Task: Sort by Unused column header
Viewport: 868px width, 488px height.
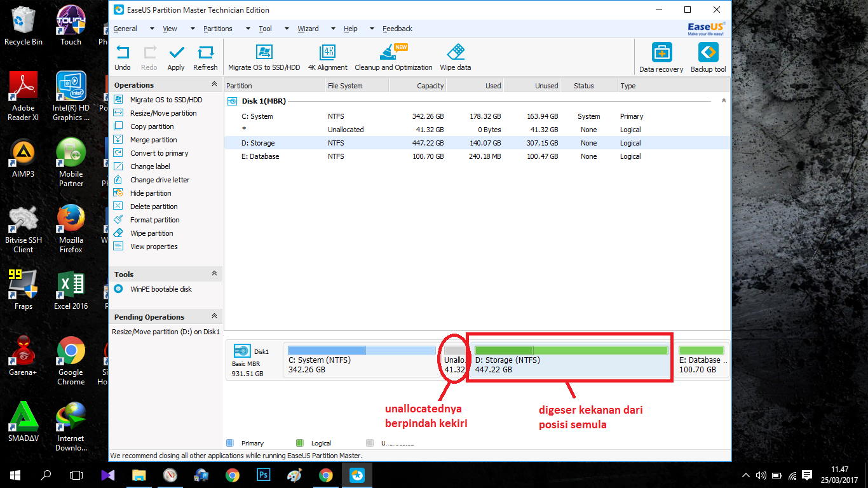Action: tap(532, 86)
